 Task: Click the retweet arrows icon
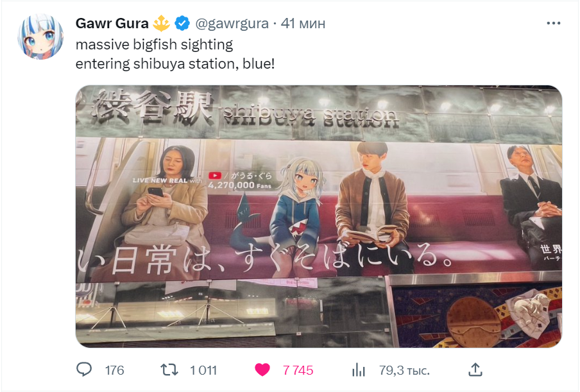(169, 370)
